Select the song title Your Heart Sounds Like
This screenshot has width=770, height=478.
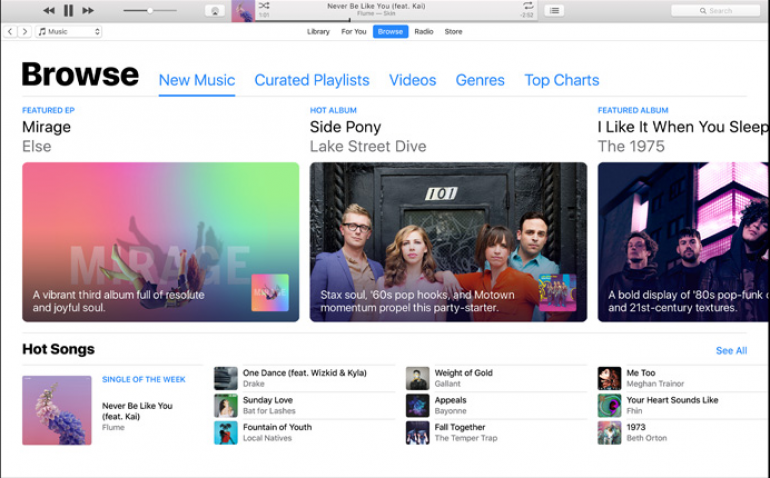(672, 400)
